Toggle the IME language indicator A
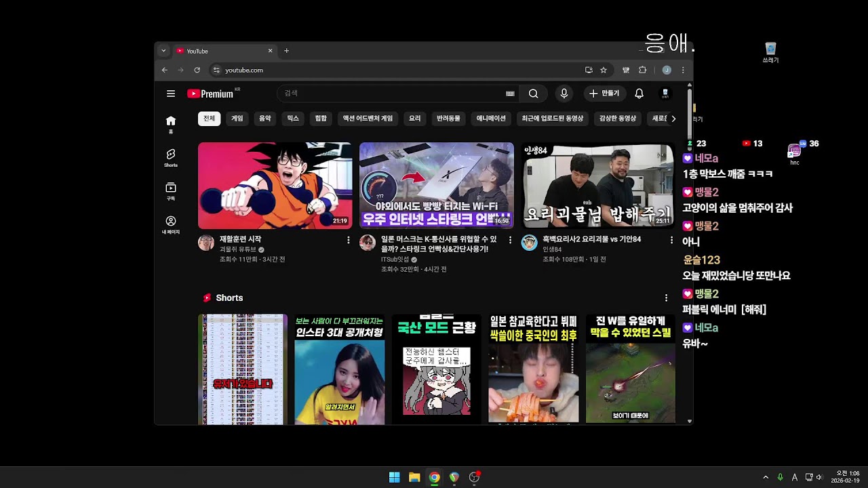Screen dimensions: 868x488 click(x=795, y=477)
